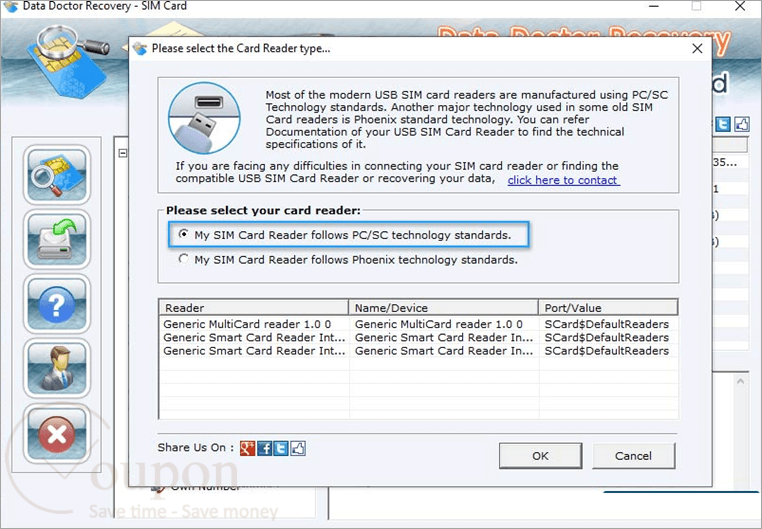Click the Cancel button
This screenshot has width=762, height=529.
(633, 456)
